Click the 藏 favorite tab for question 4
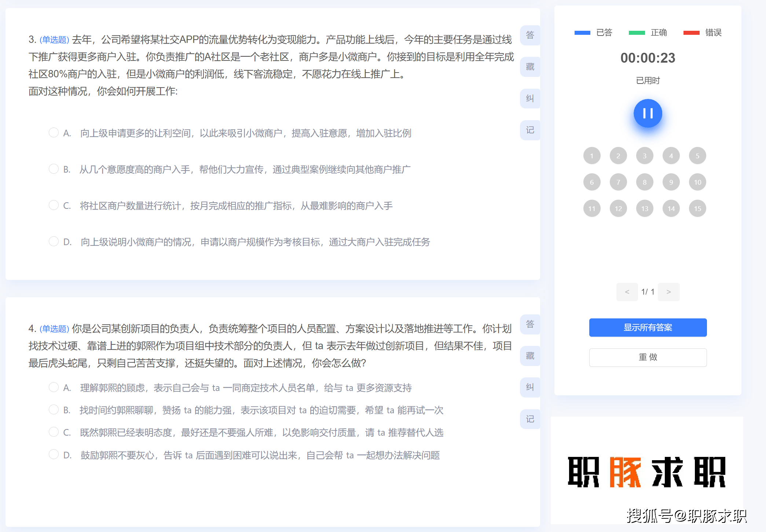Viewport: 766px width, 532px height. point(530,356)
